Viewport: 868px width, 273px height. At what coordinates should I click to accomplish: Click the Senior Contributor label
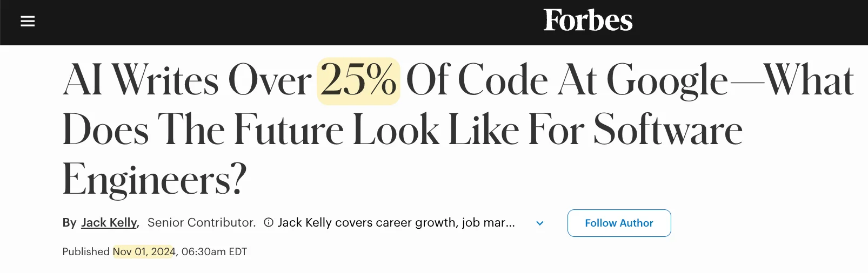click(x=201, y=222)
